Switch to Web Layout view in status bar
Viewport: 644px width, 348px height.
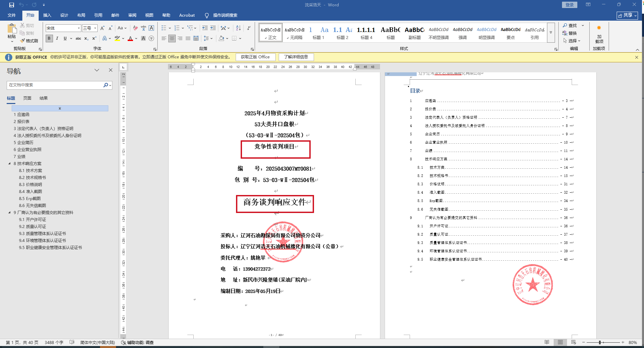pyautogui.click(x=574, y=342)
